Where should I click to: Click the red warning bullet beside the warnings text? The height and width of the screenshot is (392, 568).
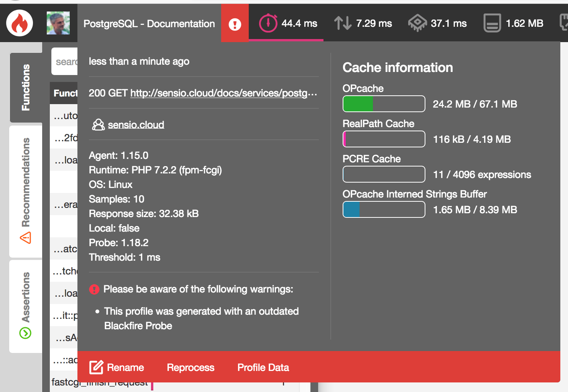point(94,289)
